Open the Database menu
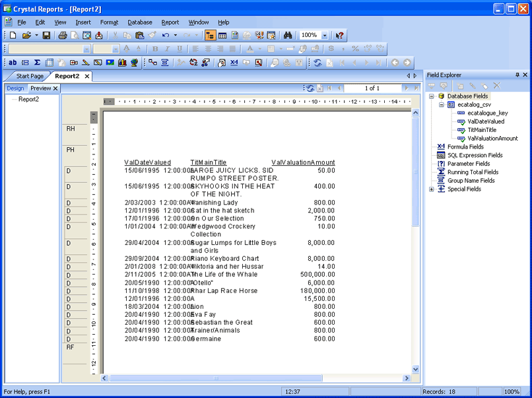The width and height of the screenshot is (532, 398). click(139, 22)
